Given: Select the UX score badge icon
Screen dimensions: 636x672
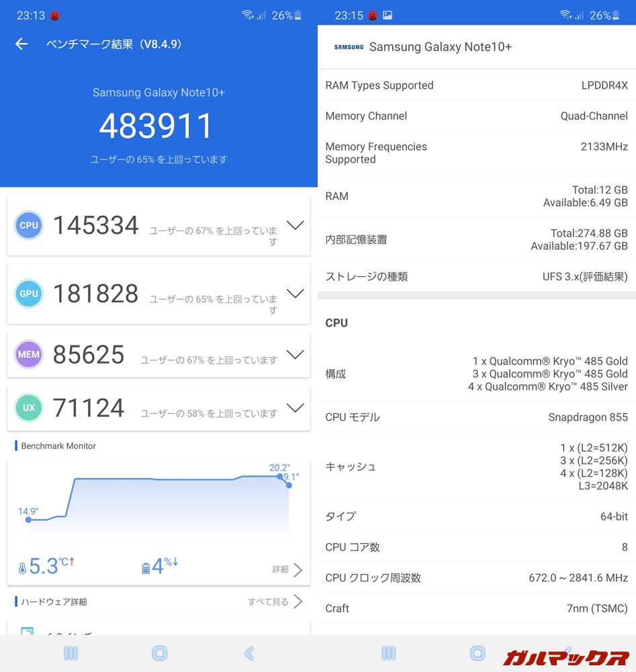Looking at the screenshot, I should [28, 408].
